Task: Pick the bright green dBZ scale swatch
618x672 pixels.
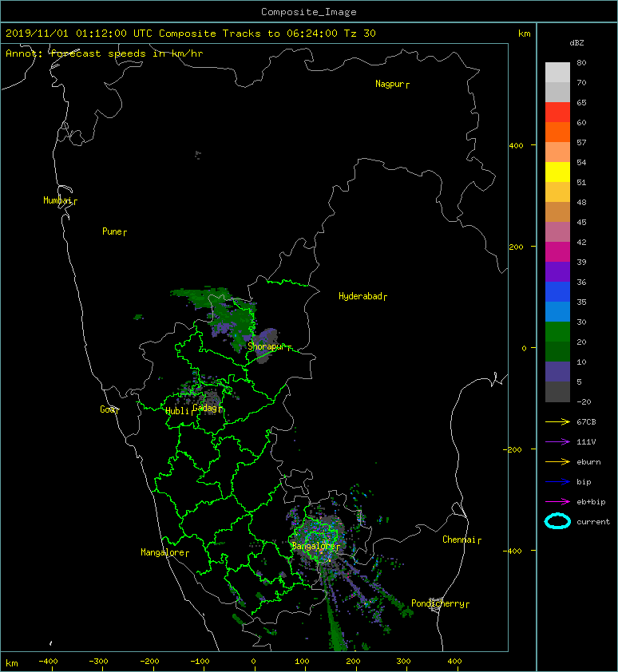Action: (x=557, y=332)
